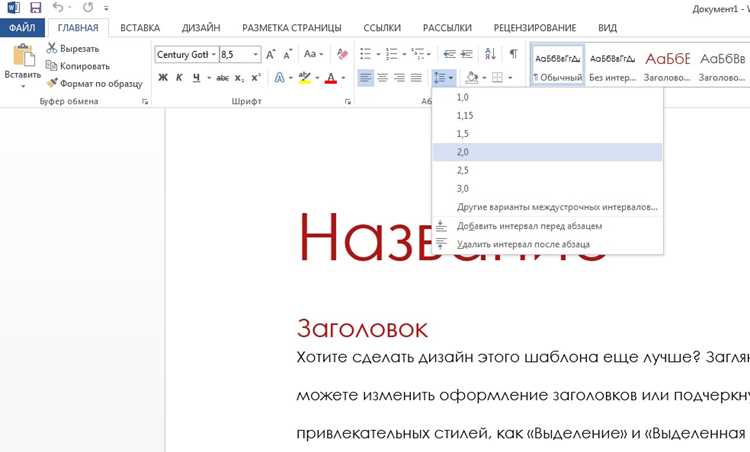750x452 pixels.
Task: Open the font color dropdown arrow
Action: pyautogui.click(x=343, y=78)
